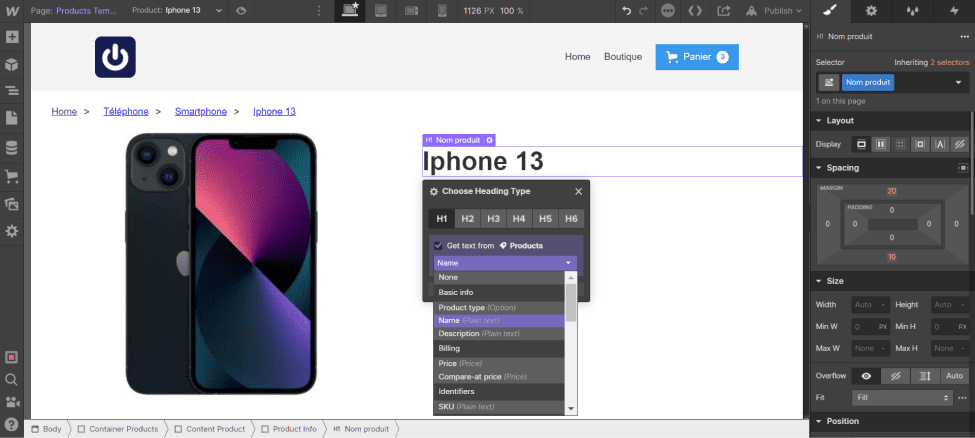Select H3 heading type
Viewport: 975px width, 438px height.
pyautogui.click(x=494, y=219)
